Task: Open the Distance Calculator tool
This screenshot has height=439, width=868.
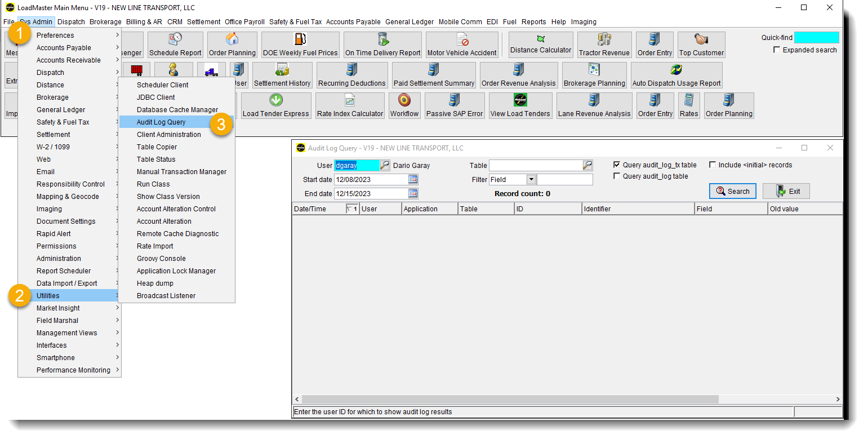Action: click(x=540, y=45)
